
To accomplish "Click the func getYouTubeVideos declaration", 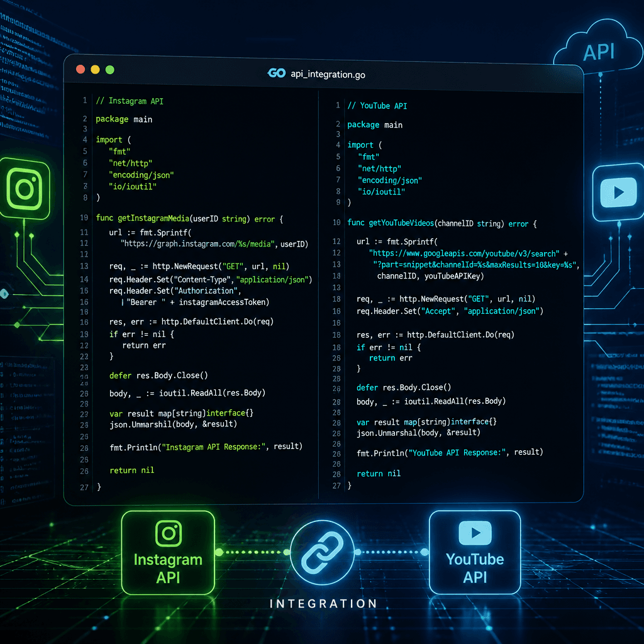I will [442, 223].
